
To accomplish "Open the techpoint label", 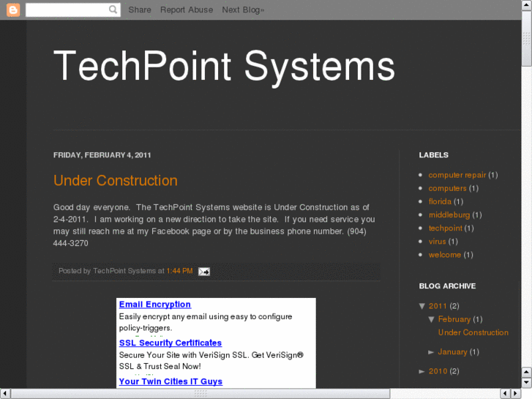I will 445,228.
